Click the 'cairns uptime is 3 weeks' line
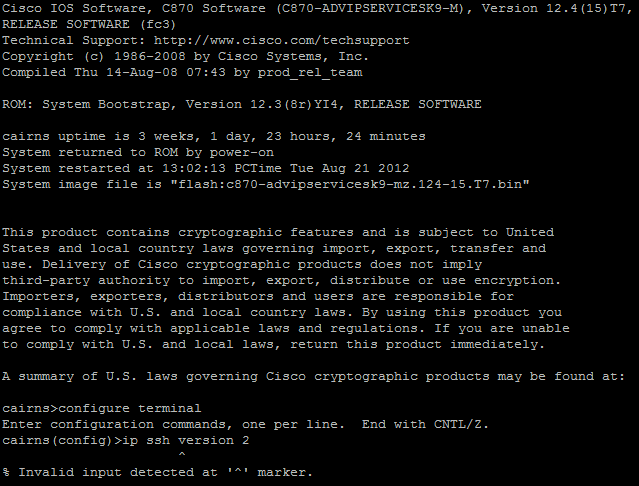Image resolution: width=639 pixels, height=486 pixels. (214, 136)
